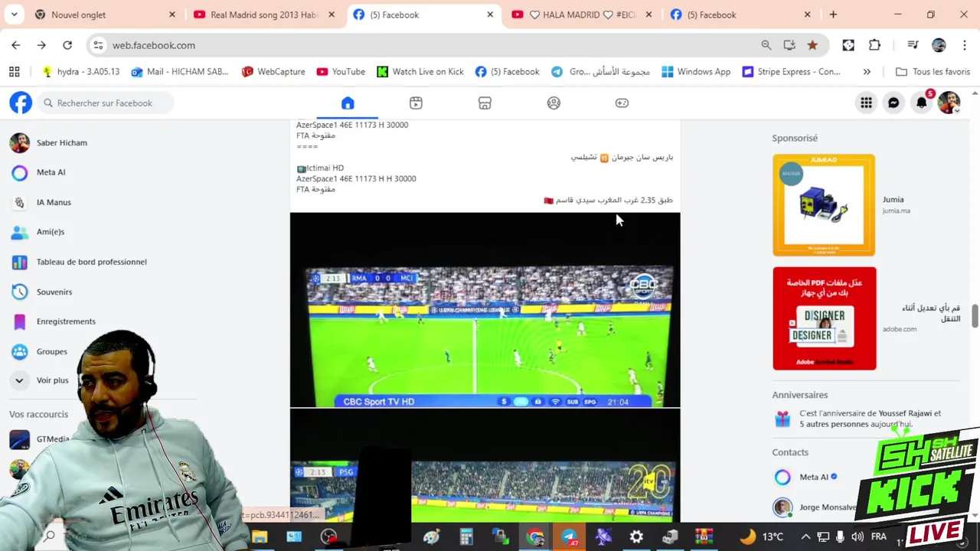Open hydra - 3.A05.13 bookmark
The width and height of the screenshot is (980, 551).
coord(81,71)
